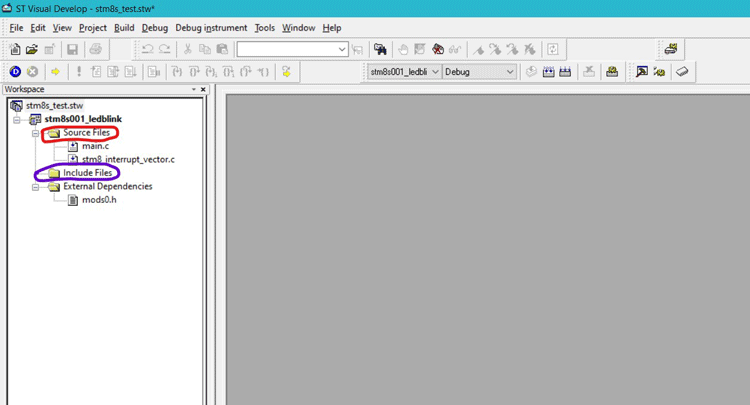Open the Debug instrument menu
Viewport: 750px width, 405px height.
pos(211,28)
